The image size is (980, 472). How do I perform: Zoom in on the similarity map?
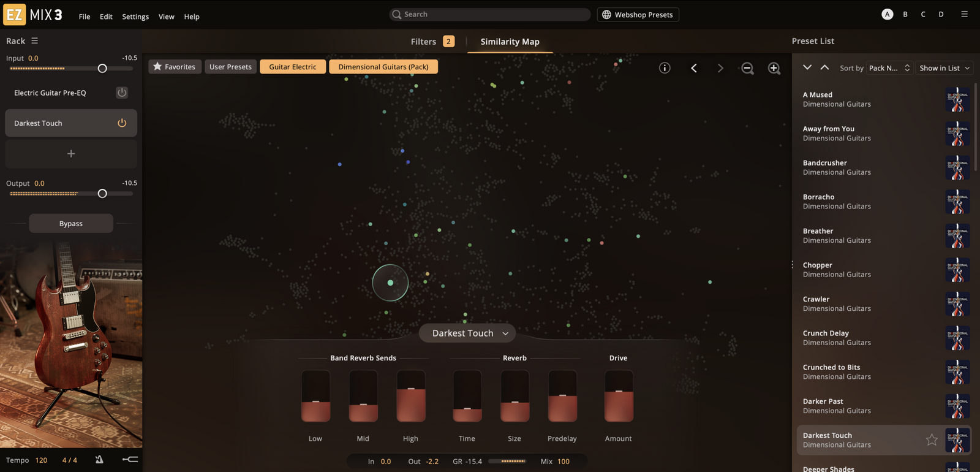coord(774,68)
